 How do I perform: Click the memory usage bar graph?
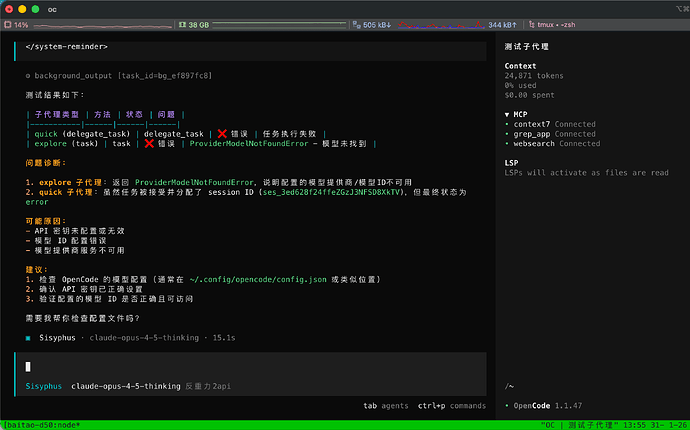tap(279, 25)
